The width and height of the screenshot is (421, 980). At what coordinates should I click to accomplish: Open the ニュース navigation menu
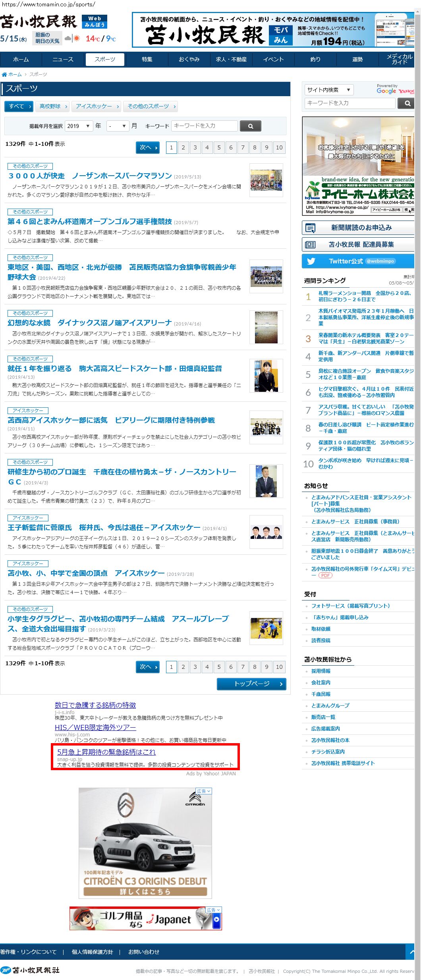tap(63, 60)
